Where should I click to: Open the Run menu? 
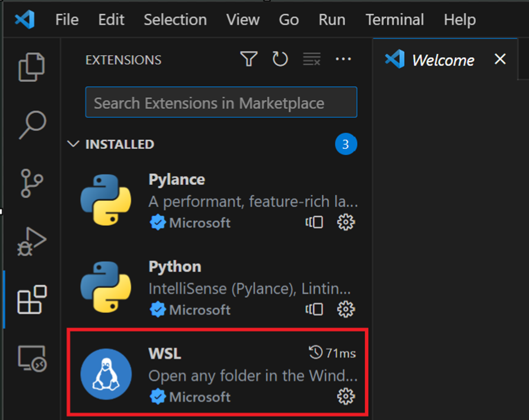click(x=332, y=20)
